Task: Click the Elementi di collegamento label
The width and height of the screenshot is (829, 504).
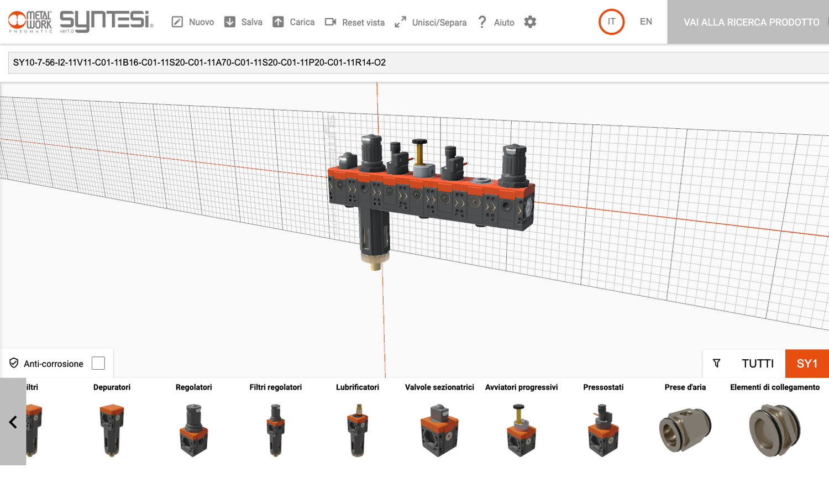Action: click(775, 387)
